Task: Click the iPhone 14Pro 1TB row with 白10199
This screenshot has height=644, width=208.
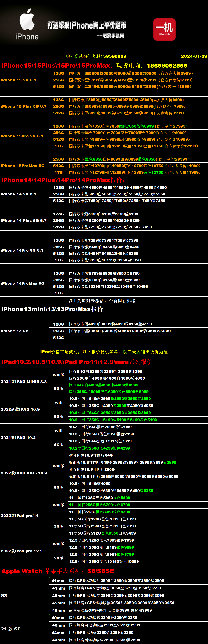Action: (138, 260)
